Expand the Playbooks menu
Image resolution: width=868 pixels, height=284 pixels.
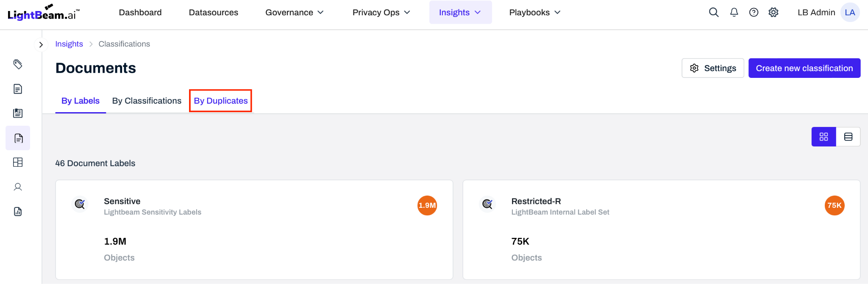(x=535, y=12)
